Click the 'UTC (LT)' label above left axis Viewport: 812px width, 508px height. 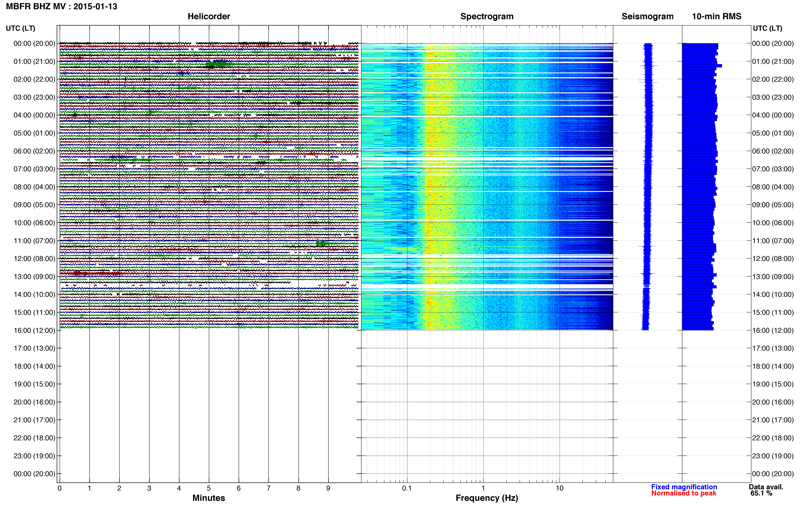tap(21, 28)
